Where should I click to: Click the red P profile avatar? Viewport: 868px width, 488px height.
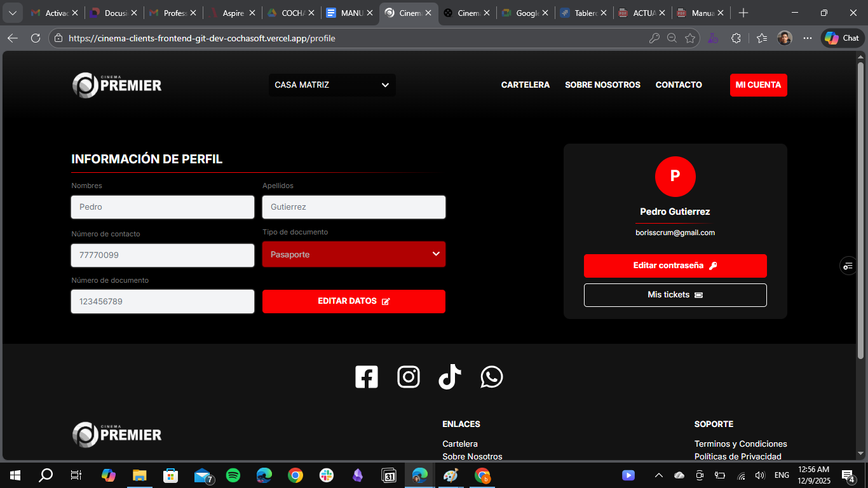[675, 177]
